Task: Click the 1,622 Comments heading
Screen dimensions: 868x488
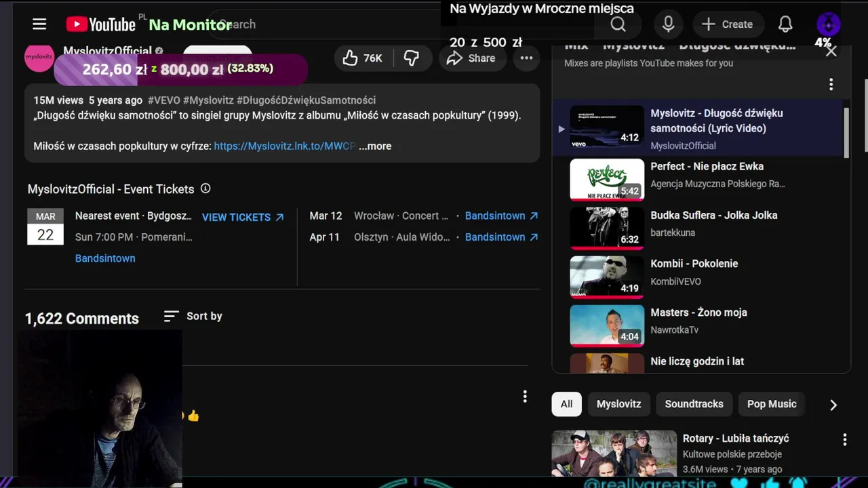Action: coord(82,319)
